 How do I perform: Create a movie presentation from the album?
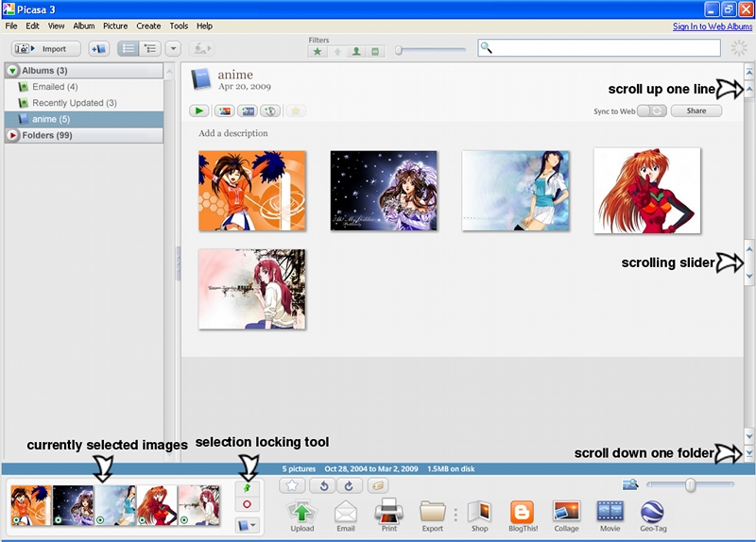[248, 111]
